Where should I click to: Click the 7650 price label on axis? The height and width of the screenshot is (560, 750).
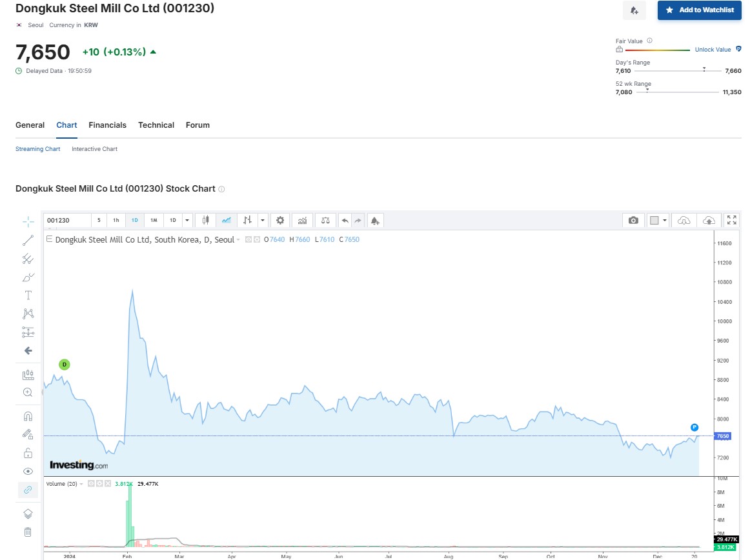point(722,436)
